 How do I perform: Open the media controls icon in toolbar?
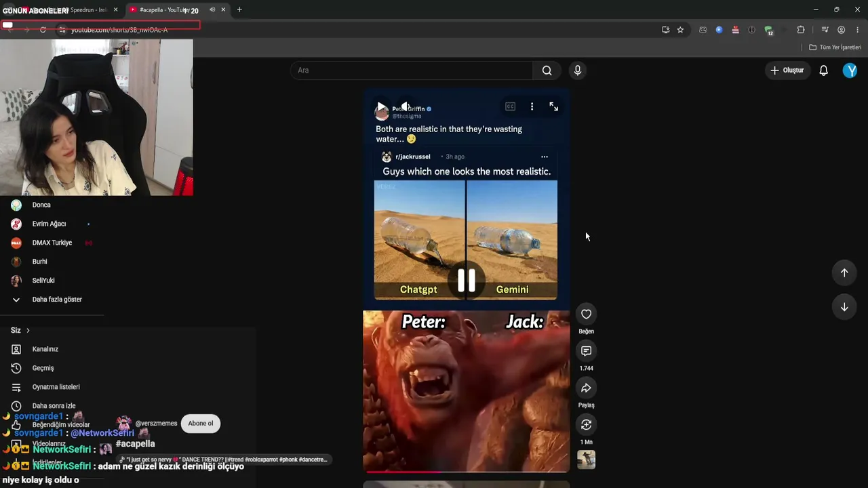(x=825, y=30)
